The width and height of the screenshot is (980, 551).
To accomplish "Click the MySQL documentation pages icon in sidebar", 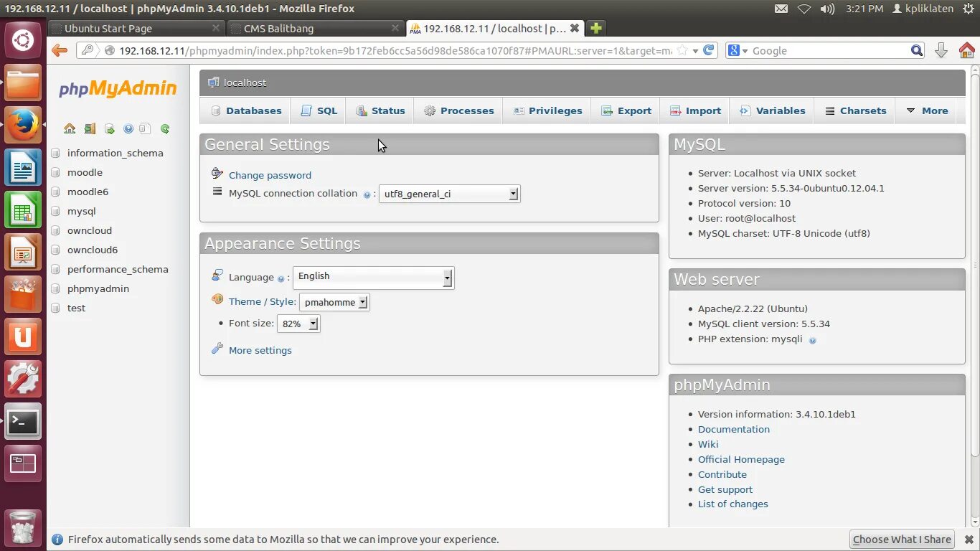I will click(145, 129).
